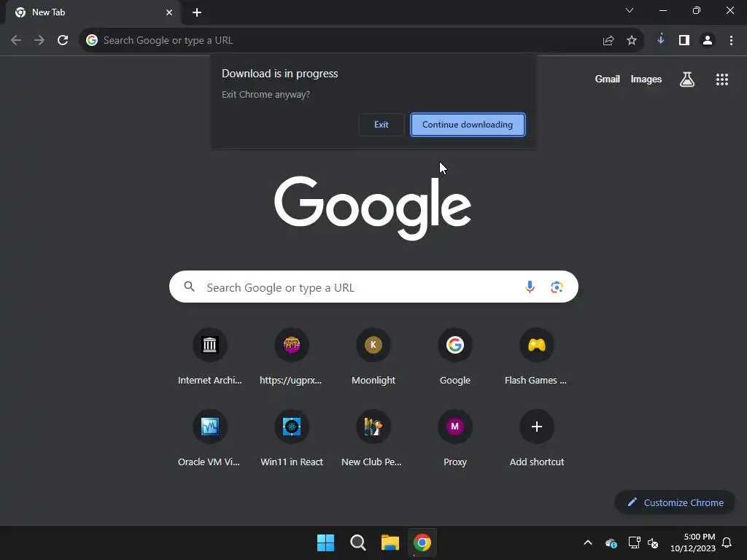Bookmark this tab with star icon
Viewport: 747px width, 560px height.
(x=632, y=41)
